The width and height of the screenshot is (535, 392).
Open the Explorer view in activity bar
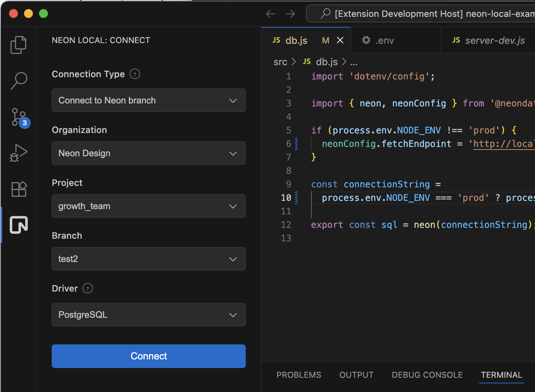point(18,45)
